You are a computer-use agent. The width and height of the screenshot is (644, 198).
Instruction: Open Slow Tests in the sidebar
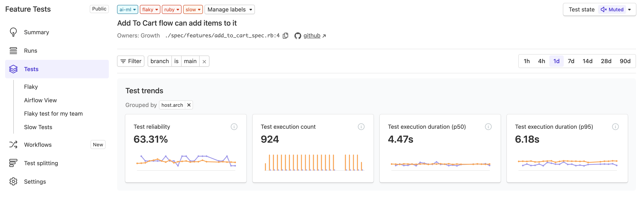38,127
